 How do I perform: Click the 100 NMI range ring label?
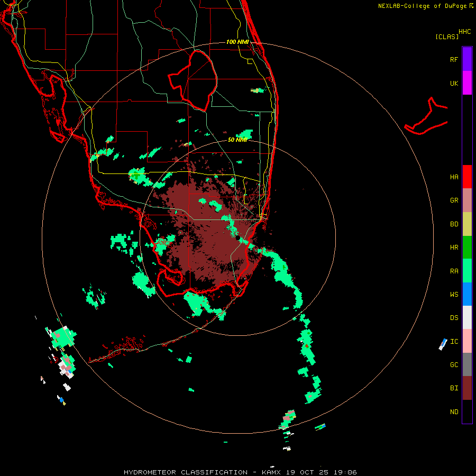(237, 42)
